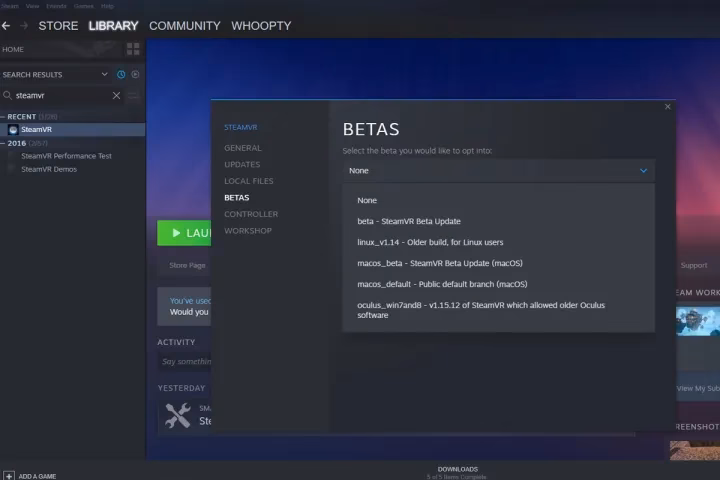Open the Support link
The image size is (720, 480).
[694, 265]
